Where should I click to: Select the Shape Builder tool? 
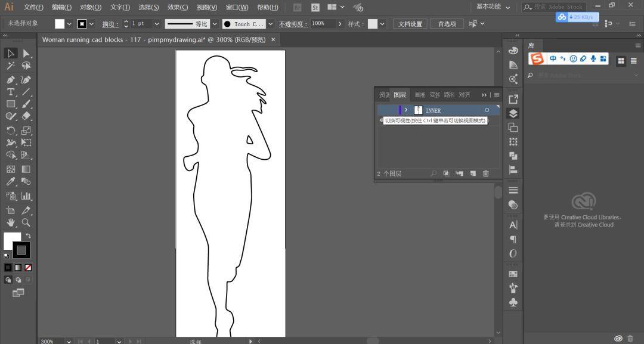(x=11, y=155)
